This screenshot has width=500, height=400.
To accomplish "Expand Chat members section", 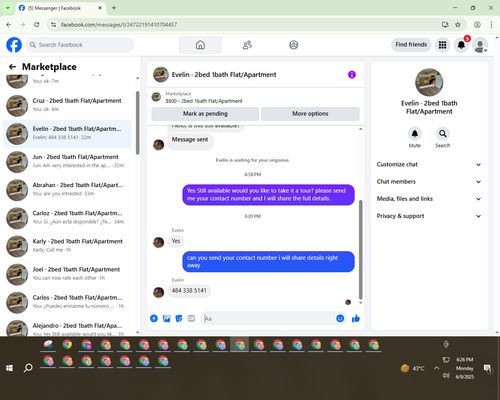I will tap(429, 182).
